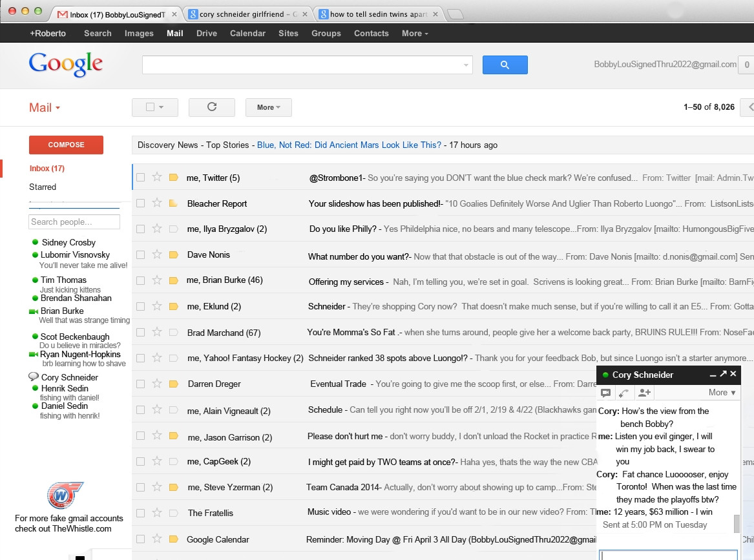Star the Darren Dreger email
The width and height of the screenshot is (754, 560).
[x=157, y=384]
